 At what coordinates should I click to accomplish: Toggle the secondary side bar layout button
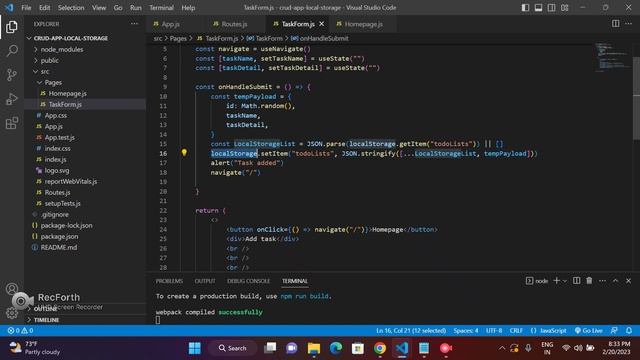[x=551, y=8]
